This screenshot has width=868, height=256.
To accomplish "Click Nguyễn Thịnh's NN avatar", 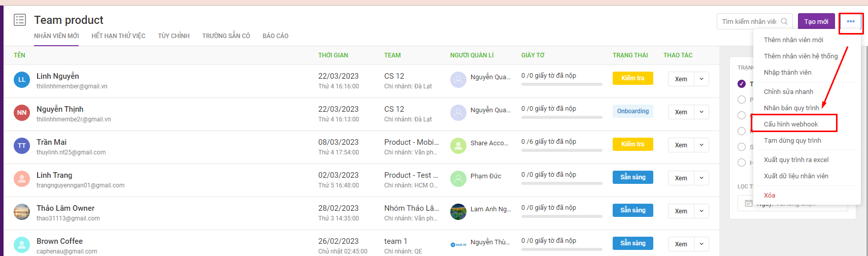I will click(x=22, y=113).
